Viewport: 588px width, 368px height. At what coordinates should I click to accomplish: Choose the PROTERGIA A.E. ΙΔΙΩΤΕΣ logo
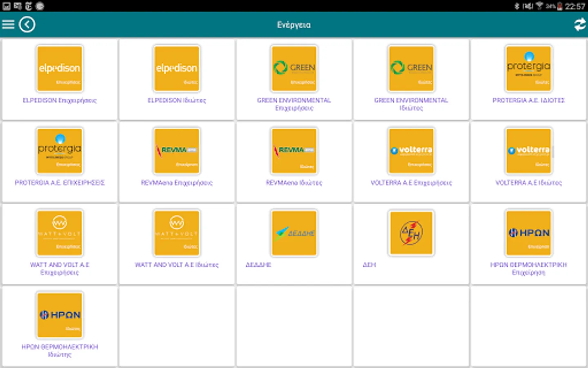pyautogui.click(x=528, y=69)
